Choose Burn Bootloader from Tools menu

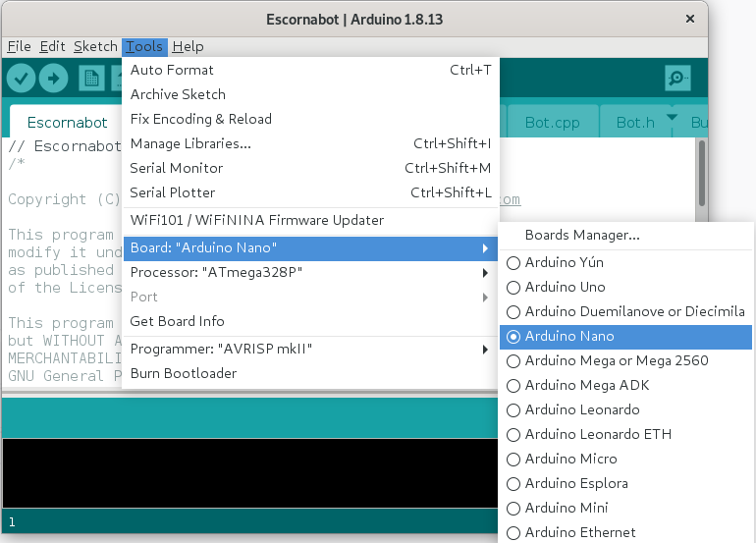[x=183, y=373]
